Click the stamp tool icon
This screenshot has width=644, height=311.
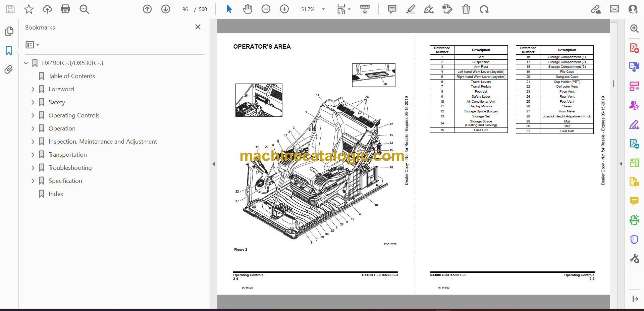pyautogui.click(x=447, y=9)
